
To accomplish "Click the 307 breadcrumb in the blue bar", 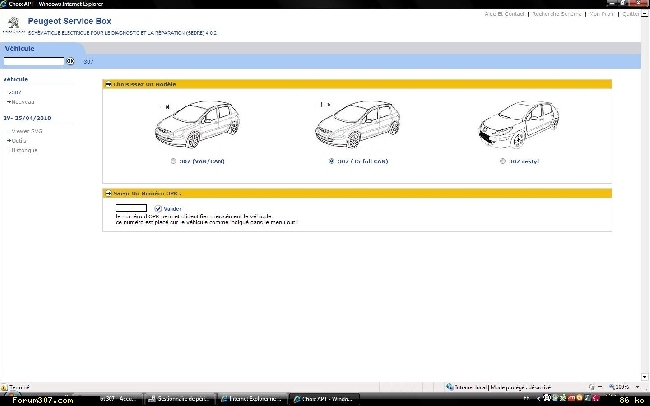I will coord(88,62).
